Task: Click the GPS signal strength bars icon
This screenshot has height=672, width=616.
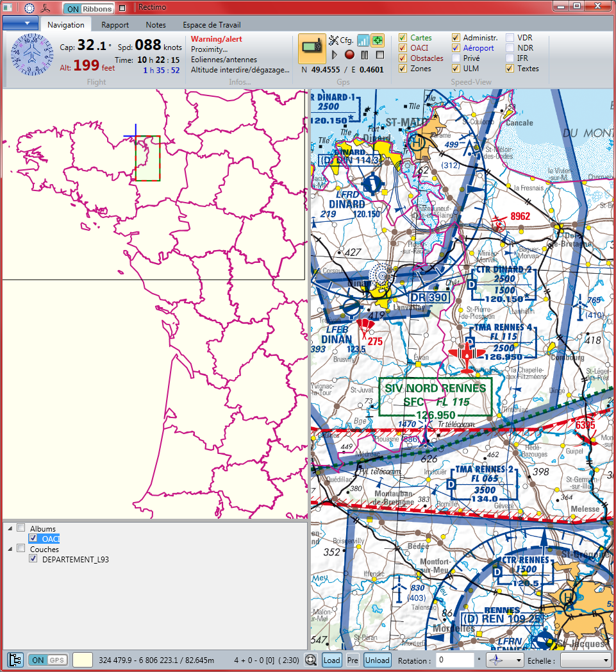Action: (363, 40)
